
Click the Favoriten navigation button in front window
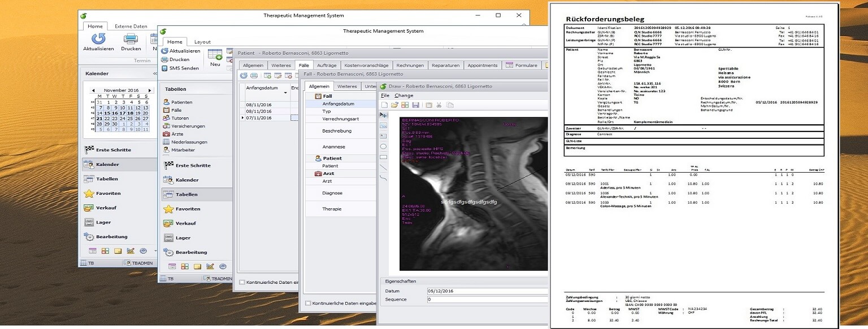(188, 209)
